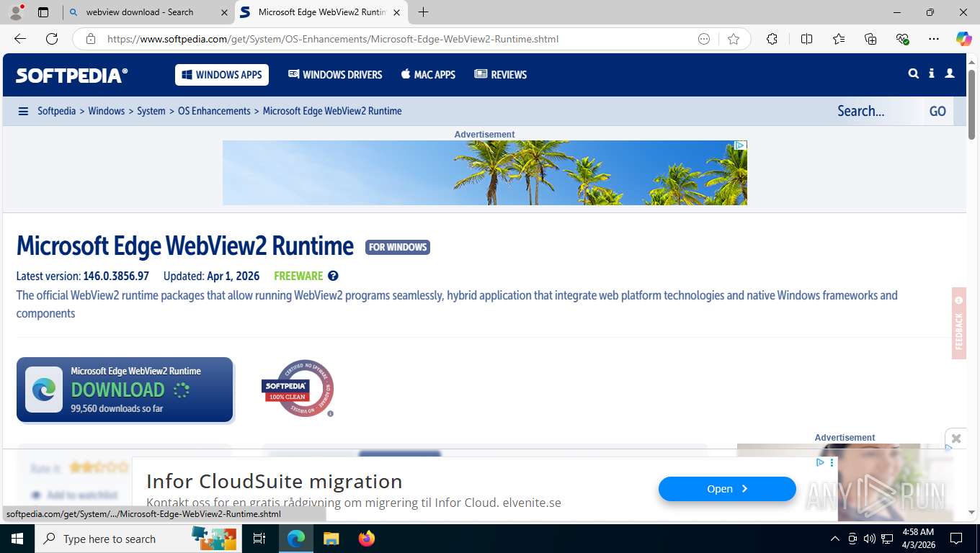Go to Softpedia breadcrumb link
Screen dimensions: 980x553
tap(56, 111)
